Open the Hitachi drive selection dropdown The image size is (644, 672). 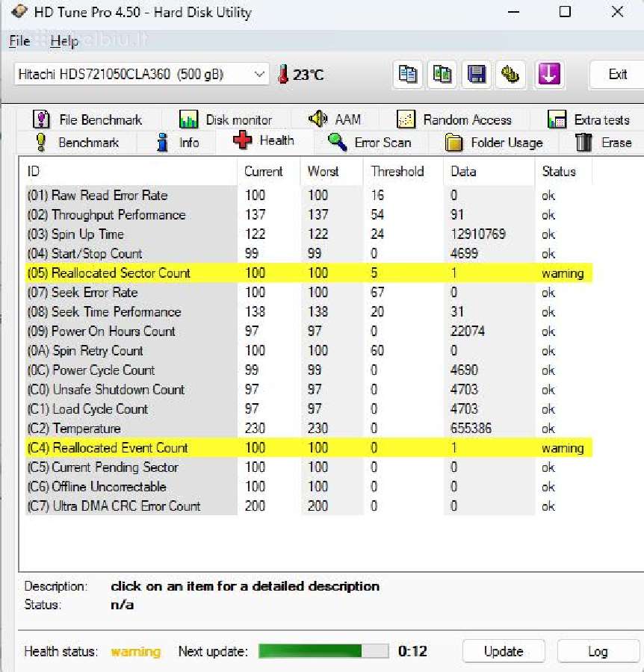pyautogui.click(x=141, y=75)
